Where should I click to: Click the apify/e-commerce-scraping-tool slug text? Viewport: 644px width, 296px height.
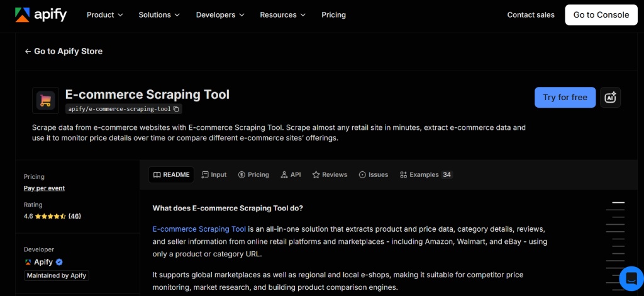[119, 109]
